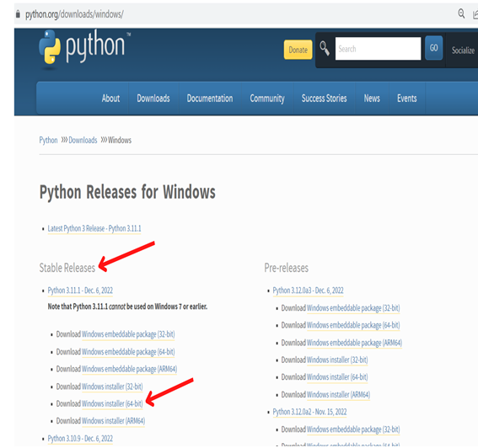This screenshot has width=478, height=448.
Task: Download 3.11.1 Windows installer (32-bit)
Action: [x=112, y=387]
